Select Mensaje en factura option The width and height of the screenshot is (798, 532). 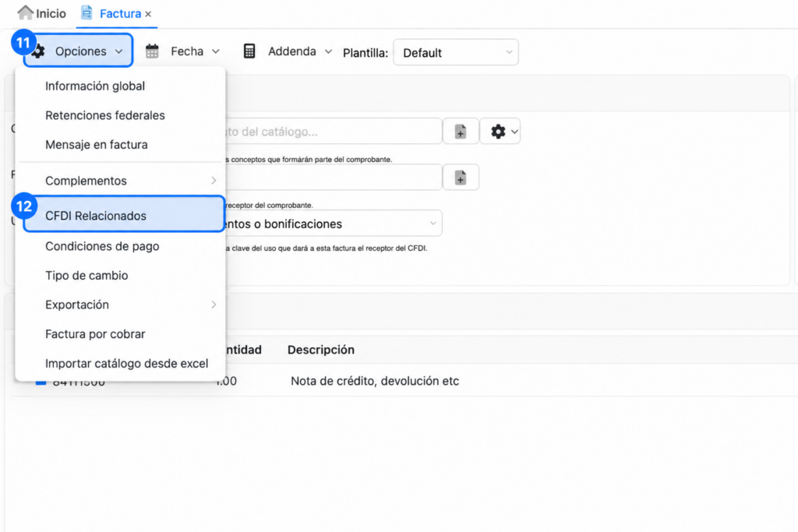pos(121,145)
